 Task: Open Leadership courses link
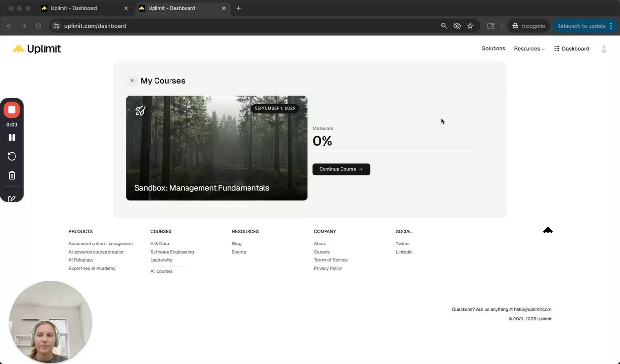point(161,260)
